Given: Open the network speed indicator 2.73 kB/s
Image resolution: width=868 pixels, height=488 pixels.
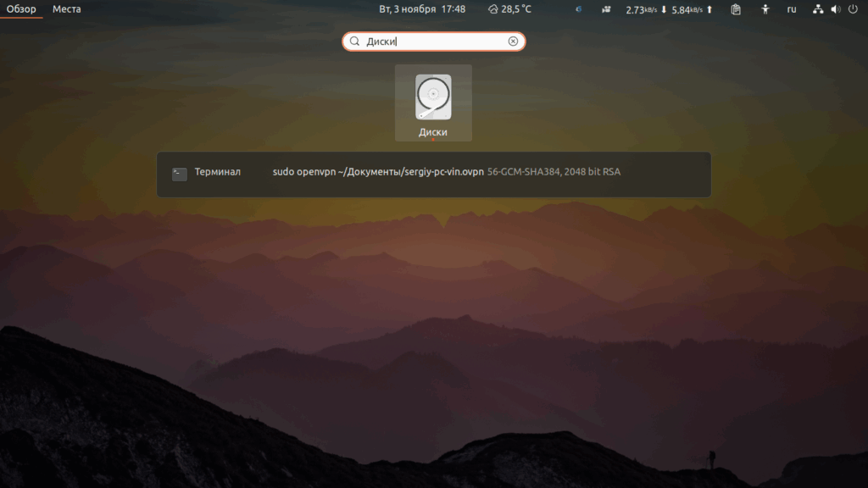Looking at the screenshot, I should [646, 9].
